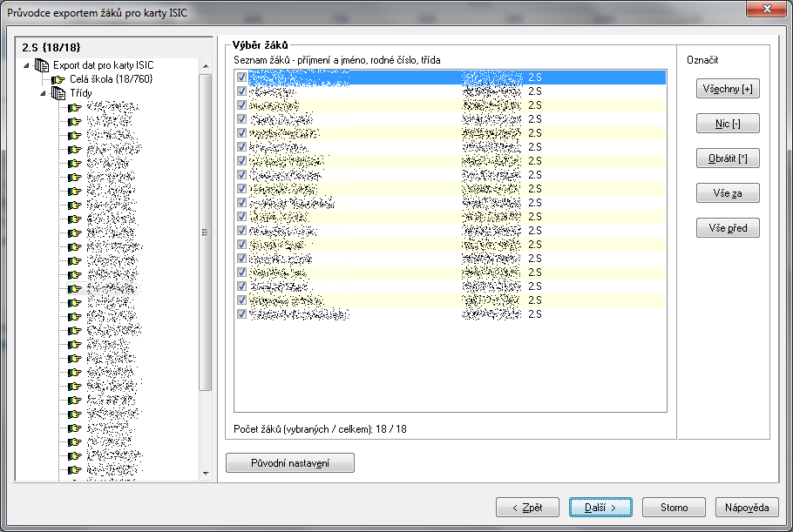Click the Vše za button
This screenshot has width=793, height=532.
coord(728,193)
